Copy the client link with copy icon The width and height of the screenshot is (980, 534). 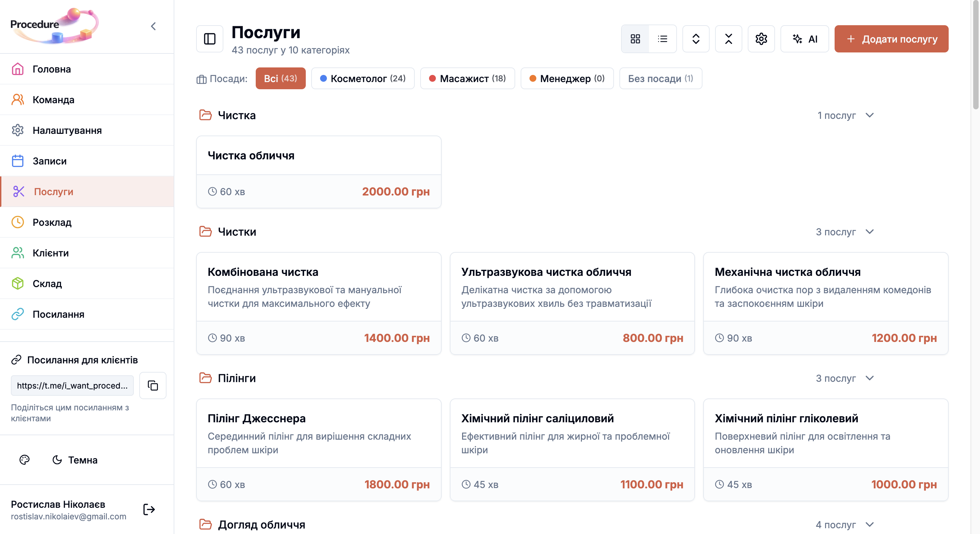coord(153,386)
